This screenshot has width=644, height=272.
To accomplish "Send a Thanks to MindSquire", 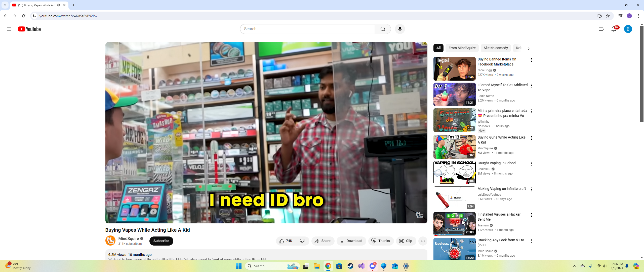I will 381,241.
